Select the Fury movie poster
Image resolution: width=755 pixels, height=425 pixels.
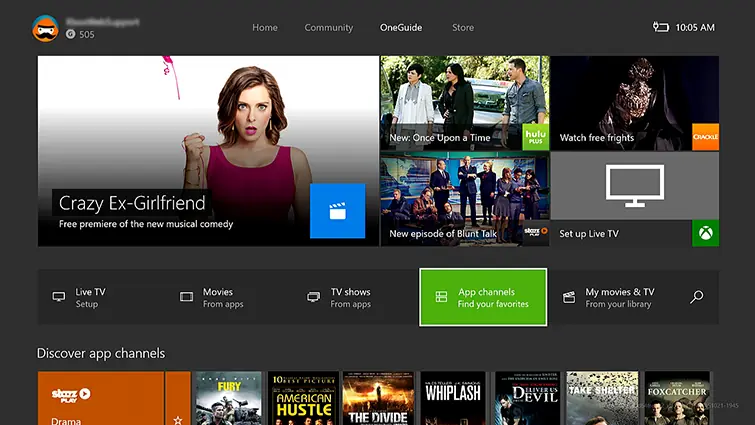click(228, 399)
